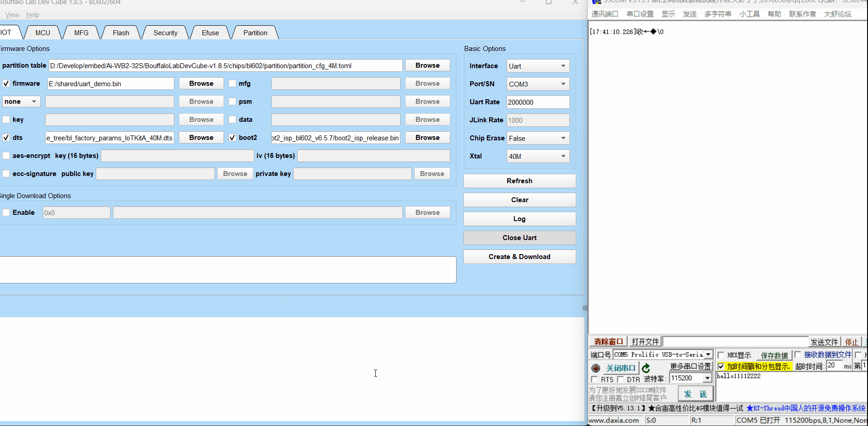Switch to the MCU tab

point(43,32)
